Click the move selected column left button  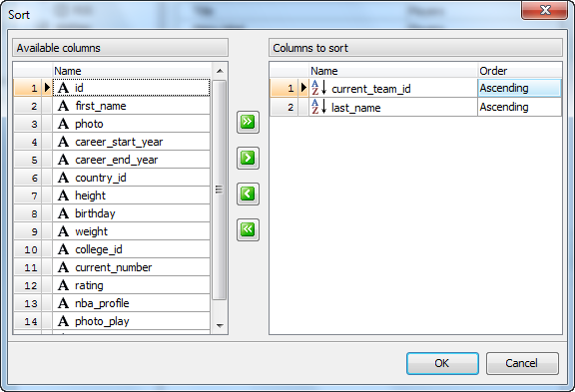point(248,194)
